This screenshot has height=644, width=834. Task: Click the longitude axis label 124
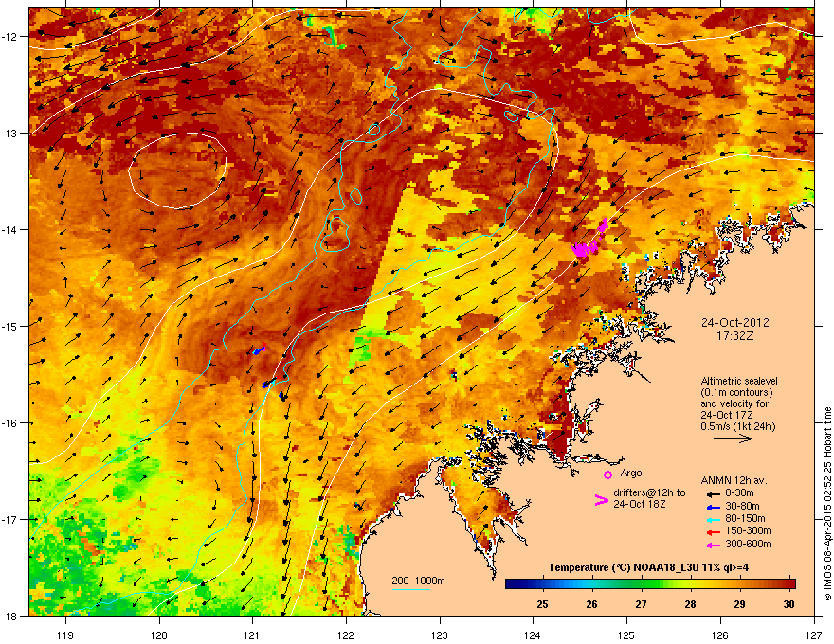(533, 635)
